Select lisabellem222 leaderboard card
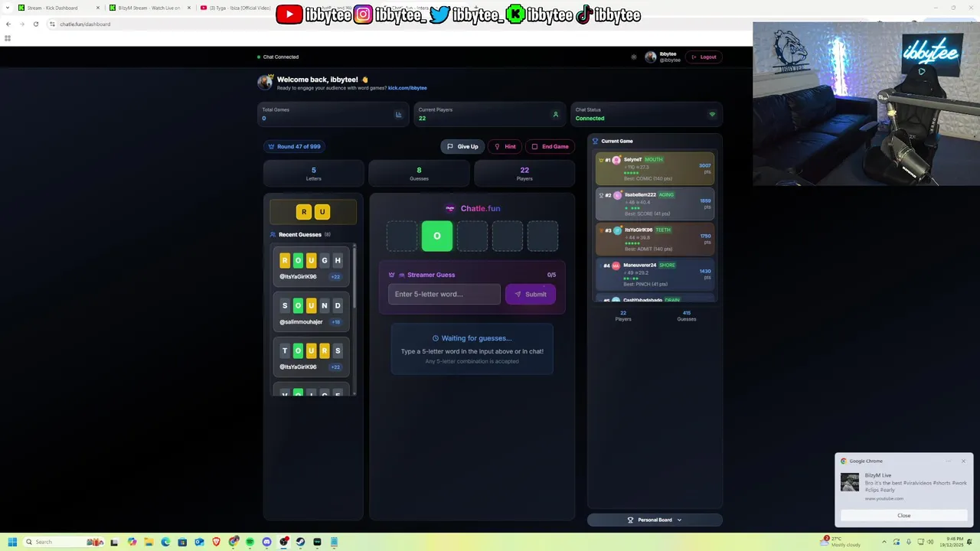Viewport: 980px width, 551px height. tap(655, 204)
